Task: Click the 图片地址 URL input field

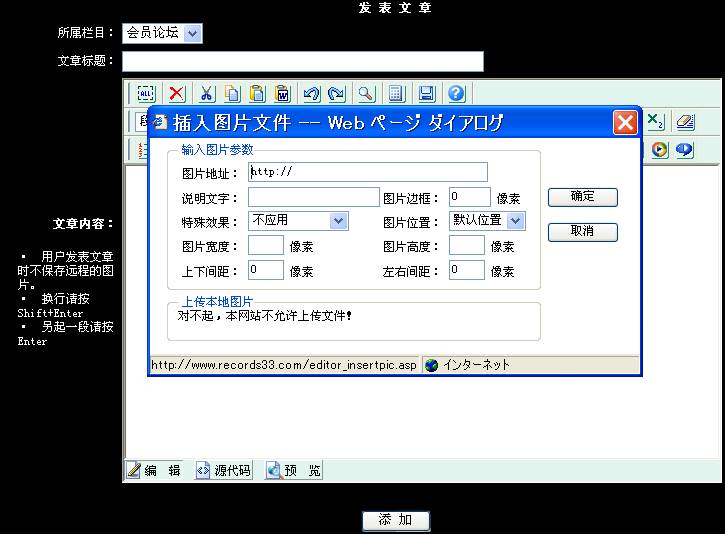Action: pyautogui.click(x=367, y=172)
